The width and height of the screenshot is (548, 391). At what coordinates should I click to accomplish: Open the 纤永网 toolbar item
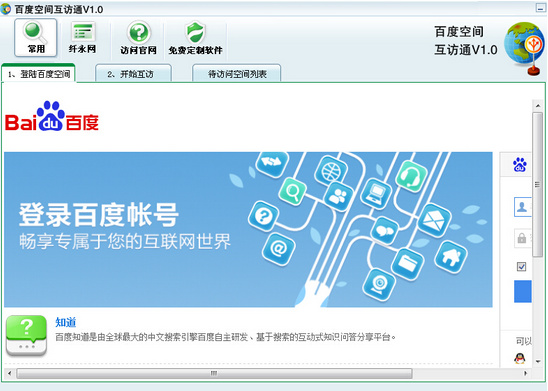click(82, 38)
